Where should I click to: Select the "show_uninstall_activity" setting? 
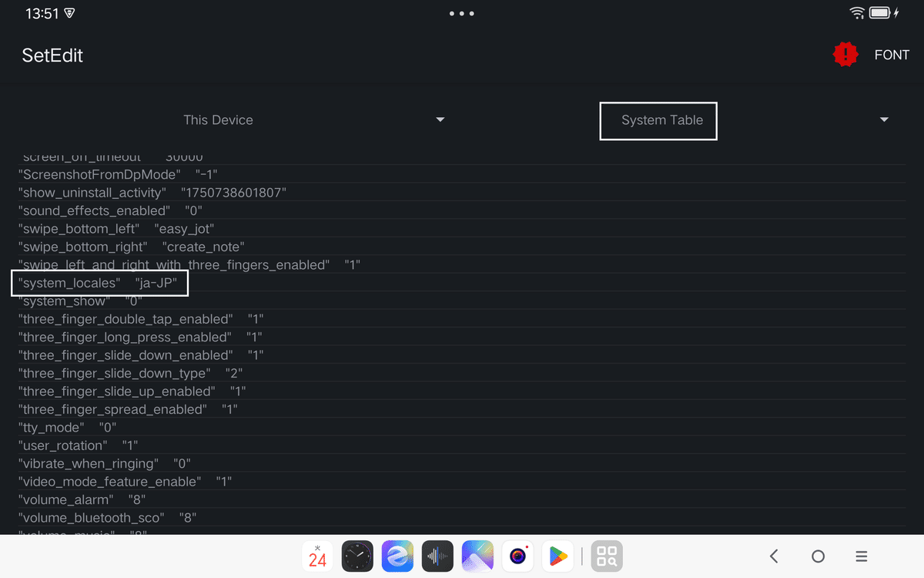462,193
